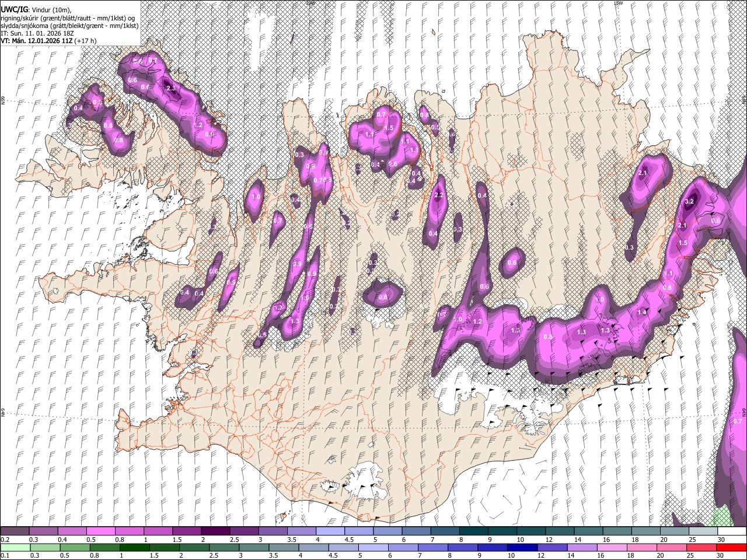Pick the rain legend swatch starting at 0.5
The image size is (747, 560).
pyautogui.click(x=75, y=547)
